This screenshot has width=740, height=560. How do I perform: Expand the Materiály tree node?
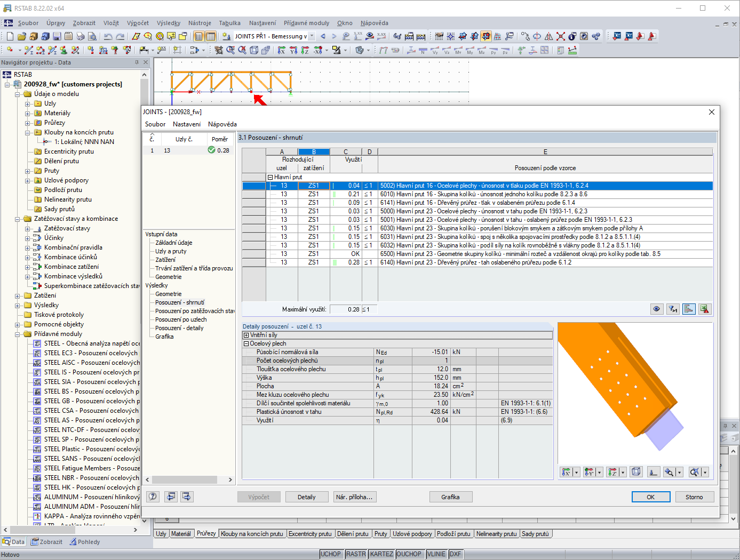28,113
